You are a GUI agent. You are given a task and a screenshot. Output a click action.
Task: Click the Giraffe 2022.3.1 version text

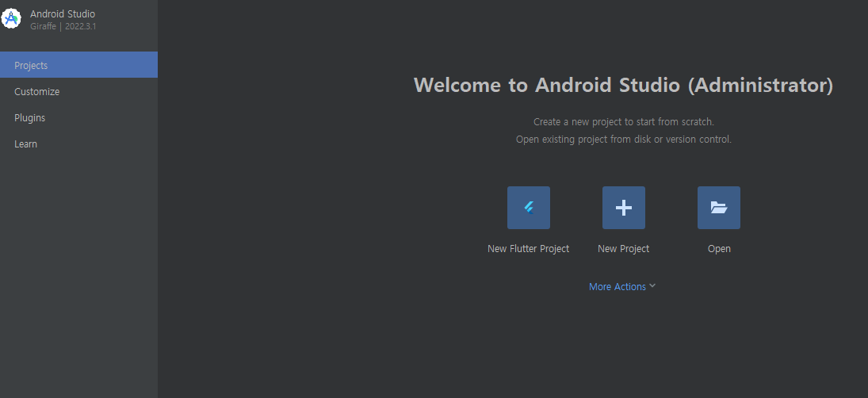(63, 26)
